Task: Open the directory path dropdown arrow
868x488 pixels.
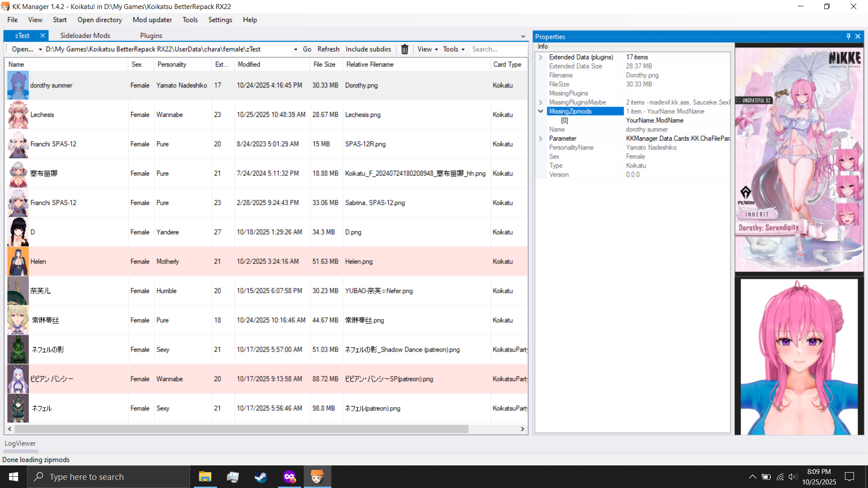Action: 296,49
